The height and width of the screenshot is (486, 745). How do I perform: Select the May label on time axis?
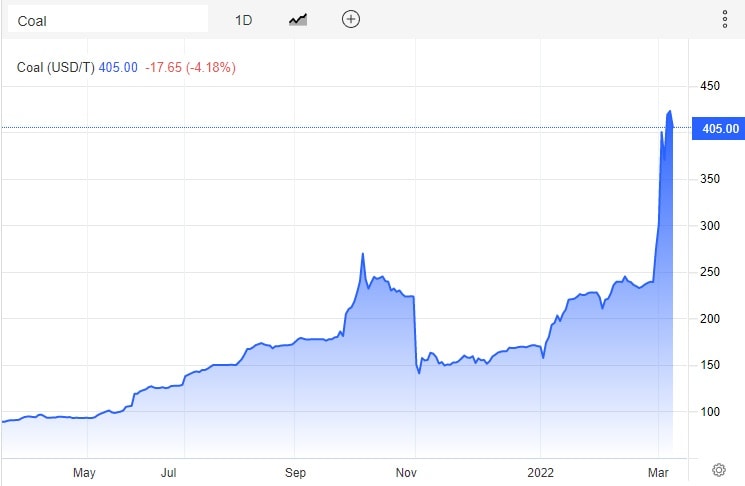point(85,470)
